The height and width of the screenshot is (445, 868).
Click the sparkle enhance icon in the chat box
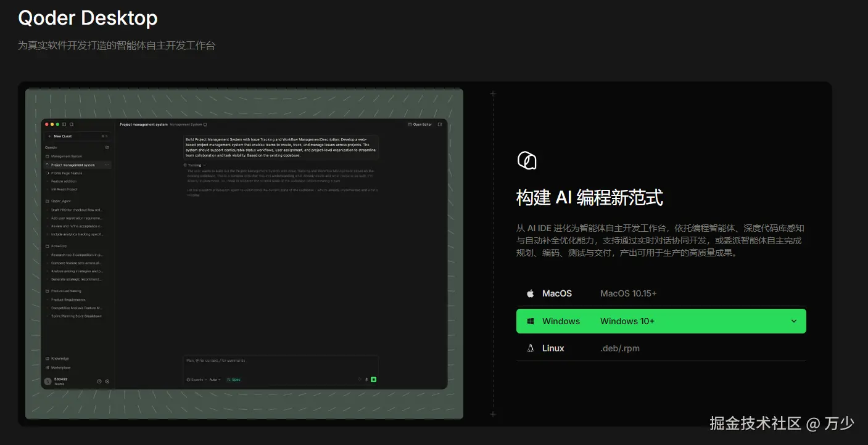(x=360, y=379)
